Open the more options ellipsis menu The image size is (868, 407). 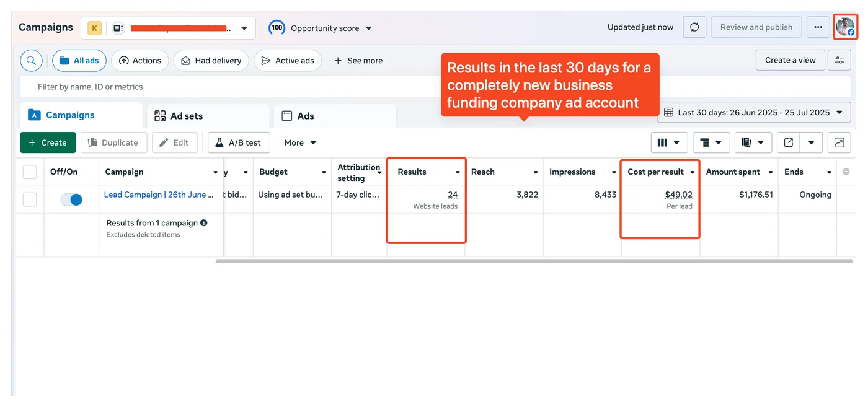tap(818, 27)
